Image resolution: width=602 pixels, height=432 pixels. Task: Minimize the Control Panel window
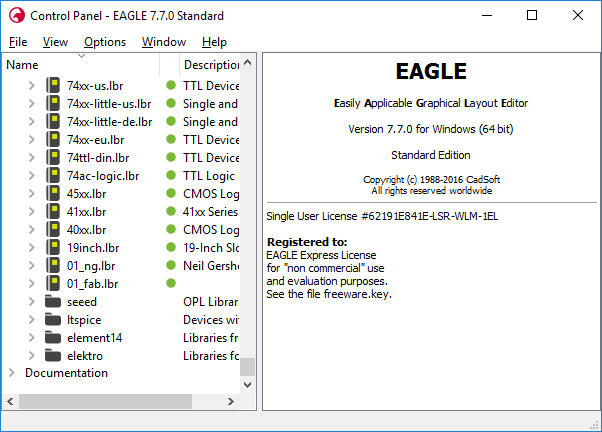point(487,15)
